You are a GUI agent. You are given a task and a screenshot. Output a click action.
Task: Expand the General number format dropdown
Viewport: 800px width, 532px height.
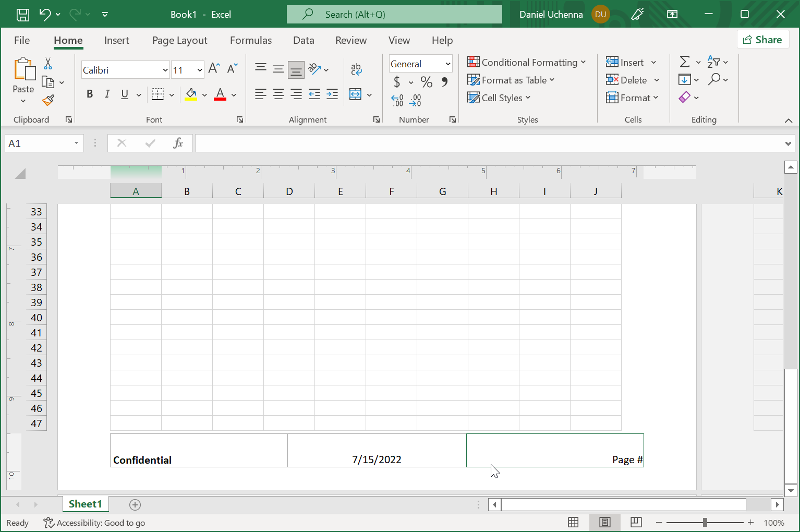447,64
